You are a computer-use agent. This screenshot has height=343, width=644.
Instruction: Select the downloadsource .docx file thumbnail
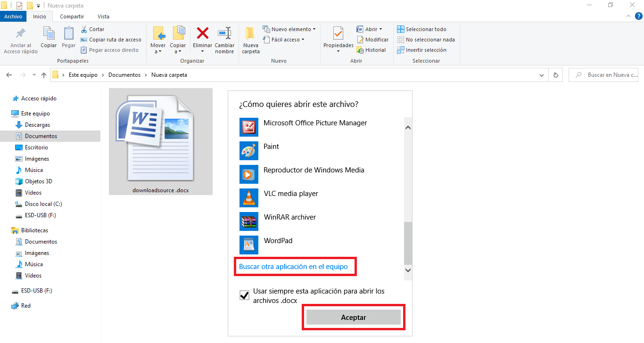point(161,141)
